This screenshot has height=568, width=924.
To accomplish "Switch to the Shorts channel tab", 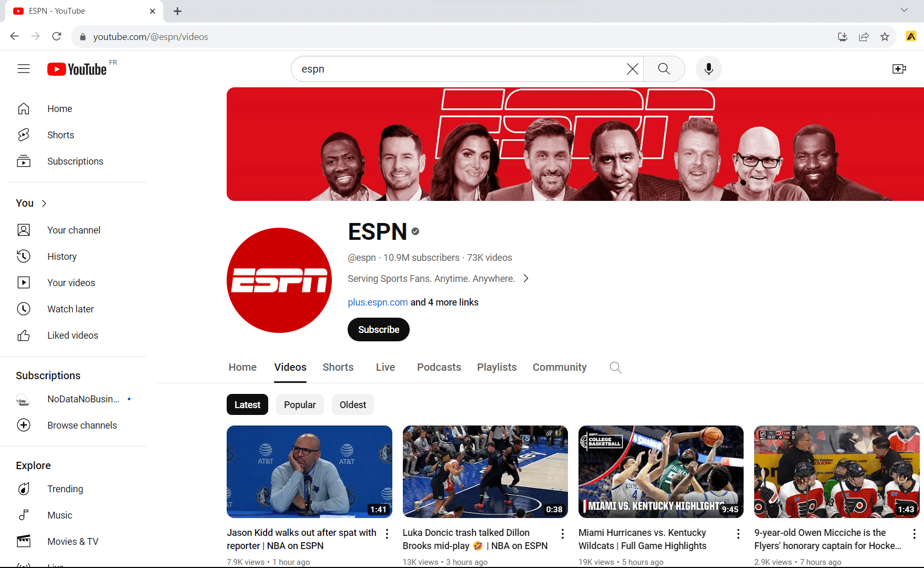I will tap(338, 368).
